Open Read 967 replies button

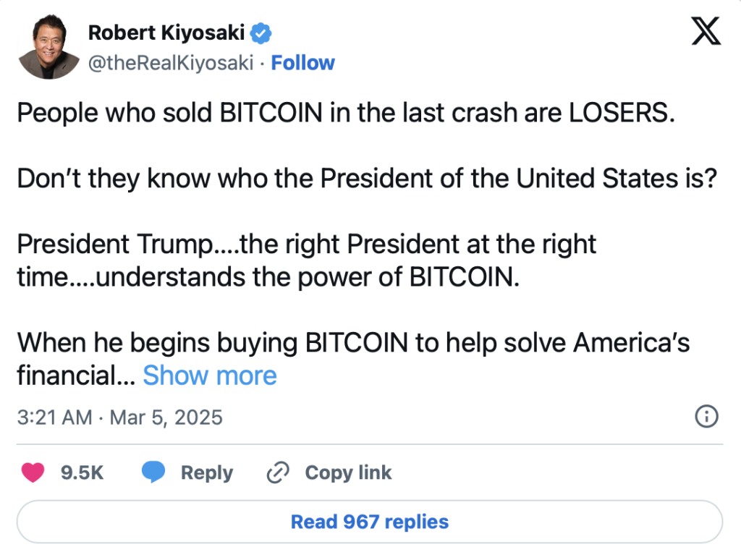pyautogui.click(x=370, y=522)
